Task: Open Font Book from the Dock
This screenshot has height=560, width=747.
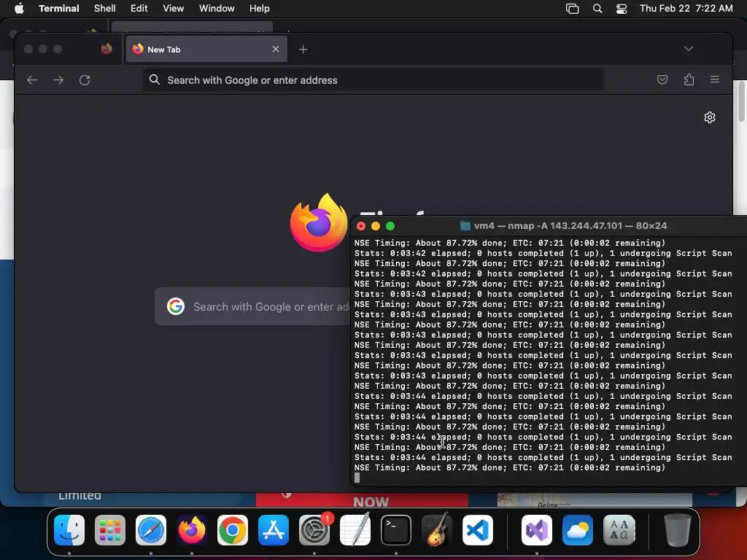Action: [619, 530]
